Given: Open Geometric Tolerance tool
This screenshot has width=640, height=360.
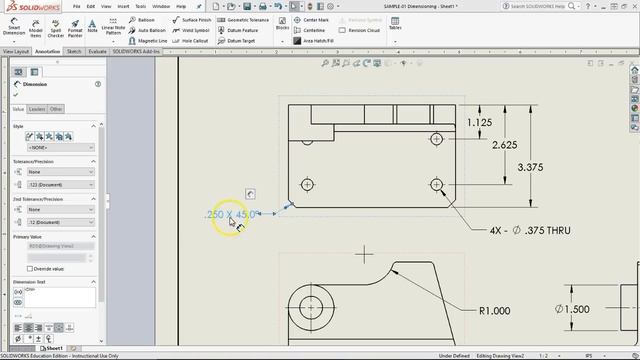Looking at the screenshot, I should coord(243,20).
